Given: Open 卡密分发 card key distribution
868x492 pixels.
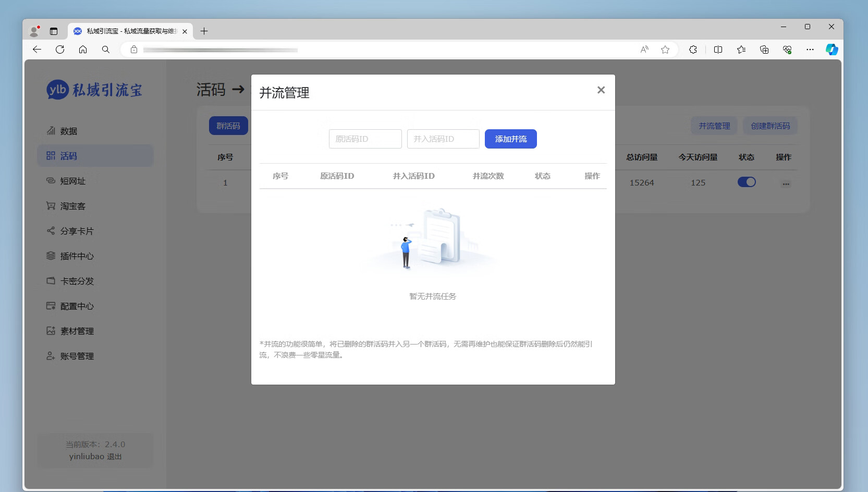Looking at the screenshot, I should pyautogui.click(x=77, y=281).
